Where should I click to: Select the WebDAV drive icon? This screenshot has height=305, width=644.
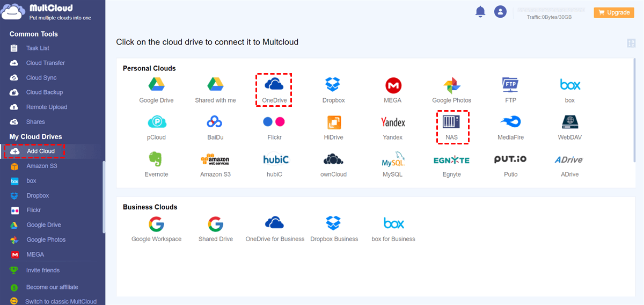[569, 122]
